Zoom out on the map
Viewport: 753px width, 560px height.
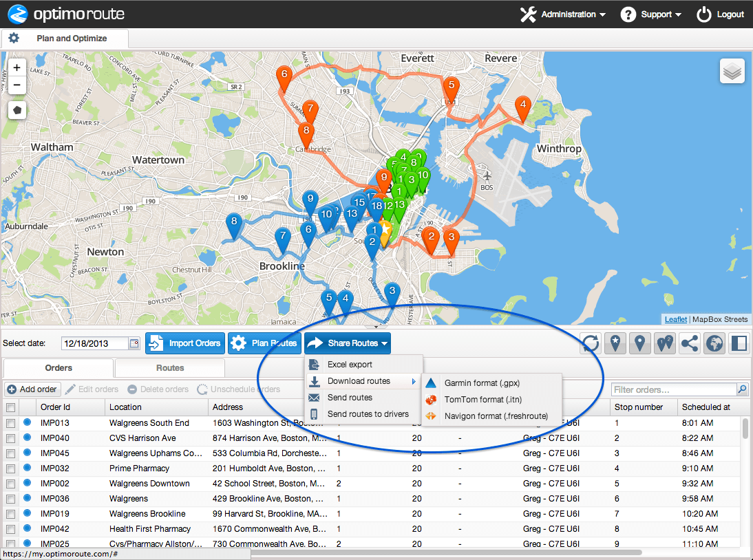pos(17,85)
